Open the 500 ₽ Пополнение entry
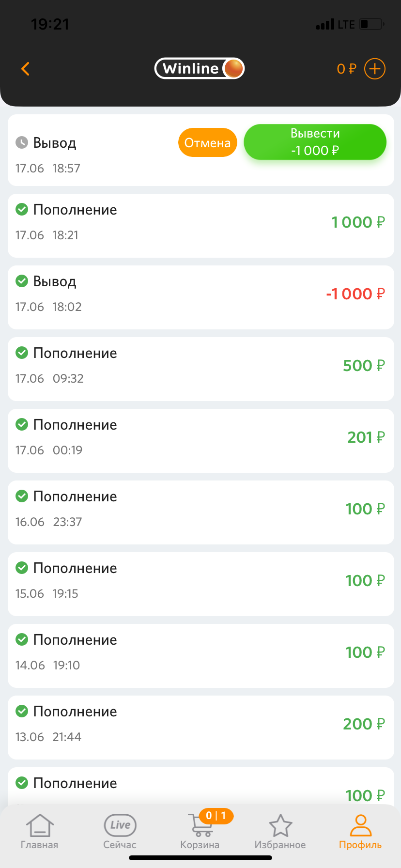Screen dimensions: 401x868 coord(200,369)
